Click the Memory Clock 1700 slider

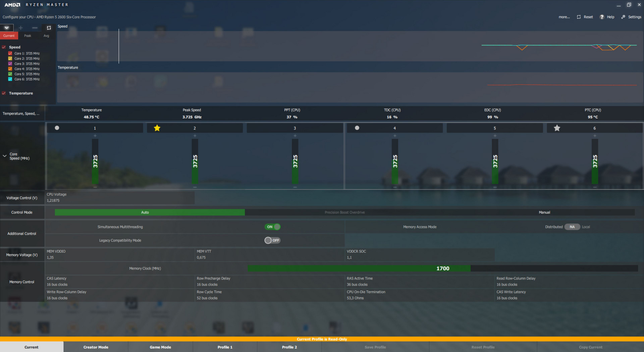tap(443, 268)
